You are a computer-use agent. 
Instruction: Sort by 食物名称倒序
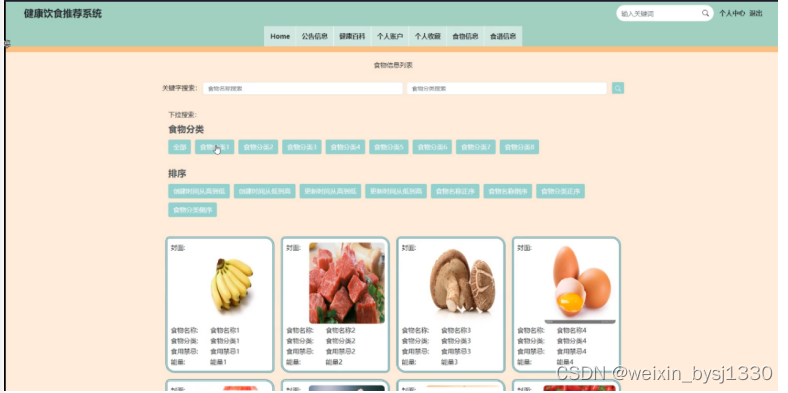coord(508,191)
